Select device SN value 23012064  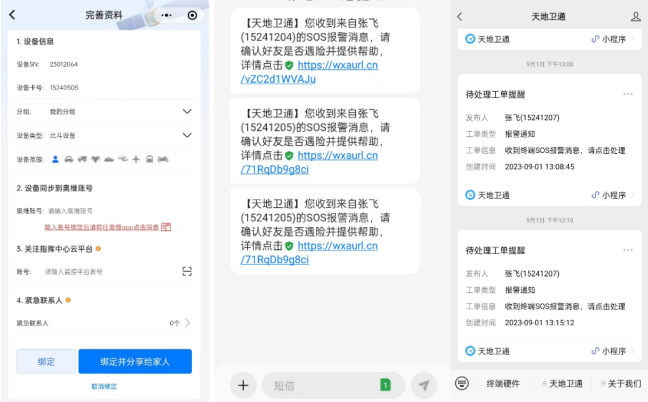click(x=64, y=64)
